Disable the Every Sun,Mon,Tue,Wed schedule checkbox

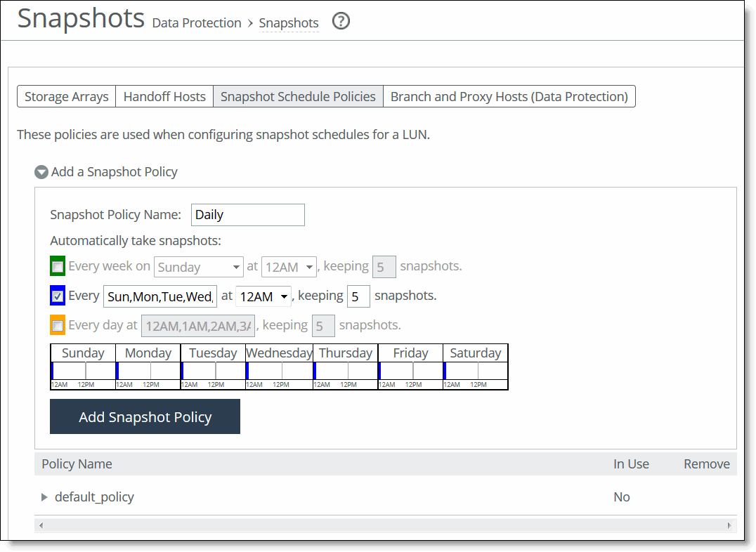click(57, 295)
